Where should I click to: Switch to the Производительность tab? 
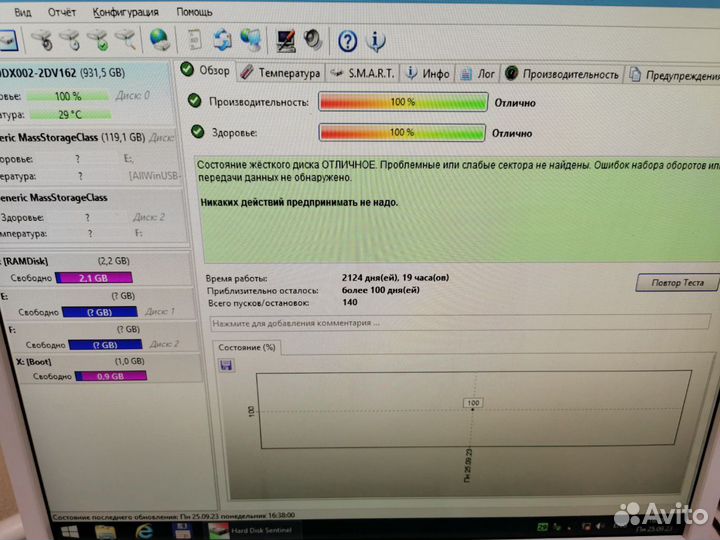[562, 74]
